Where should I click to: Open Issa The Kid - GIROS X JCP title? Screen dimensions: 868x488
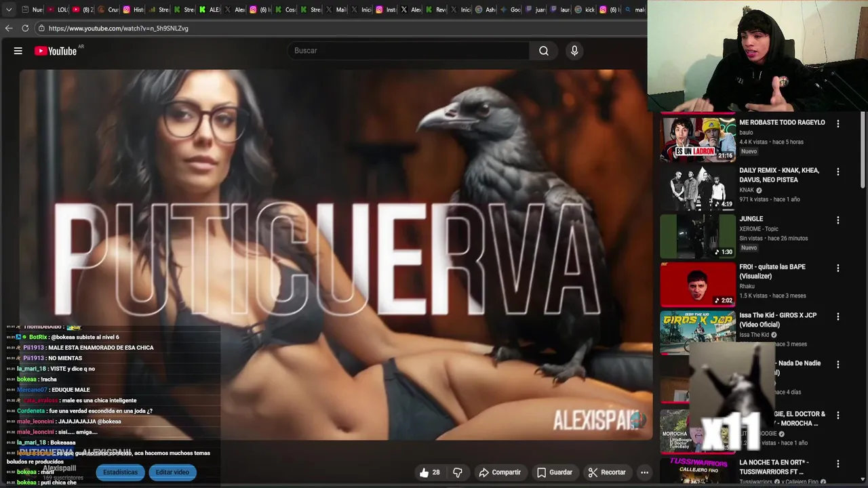(x=778, y=320)
